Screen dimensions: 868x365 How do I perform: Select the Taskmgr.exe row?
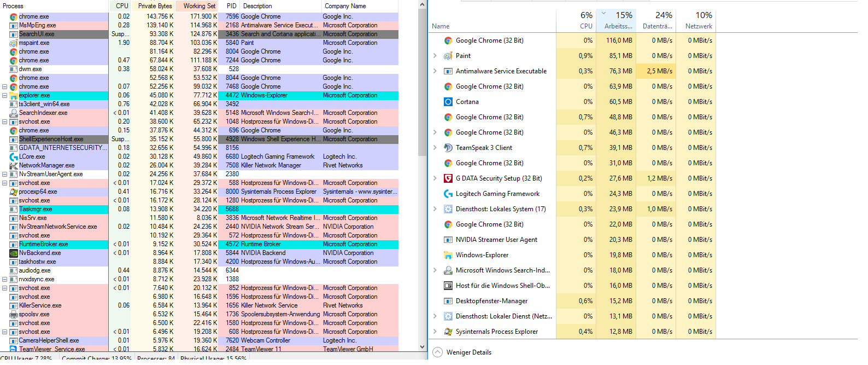click(x=199, y=209)
